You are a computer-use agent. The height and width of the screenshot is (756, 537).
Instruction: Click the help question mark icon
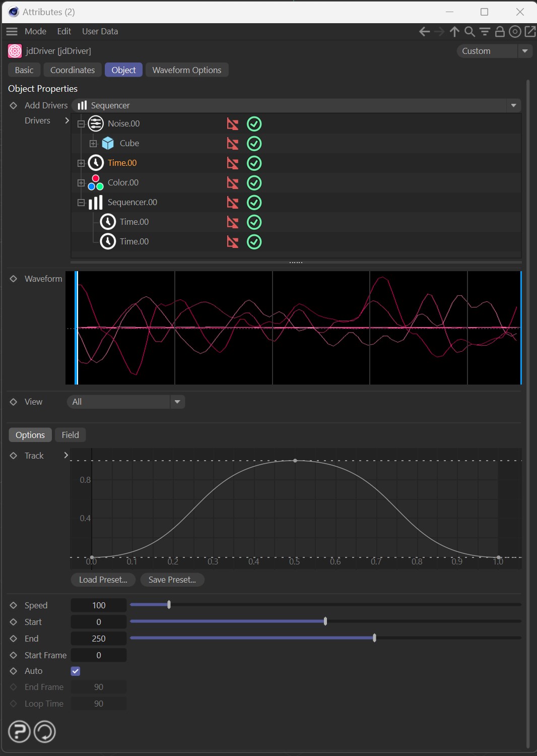19,732
